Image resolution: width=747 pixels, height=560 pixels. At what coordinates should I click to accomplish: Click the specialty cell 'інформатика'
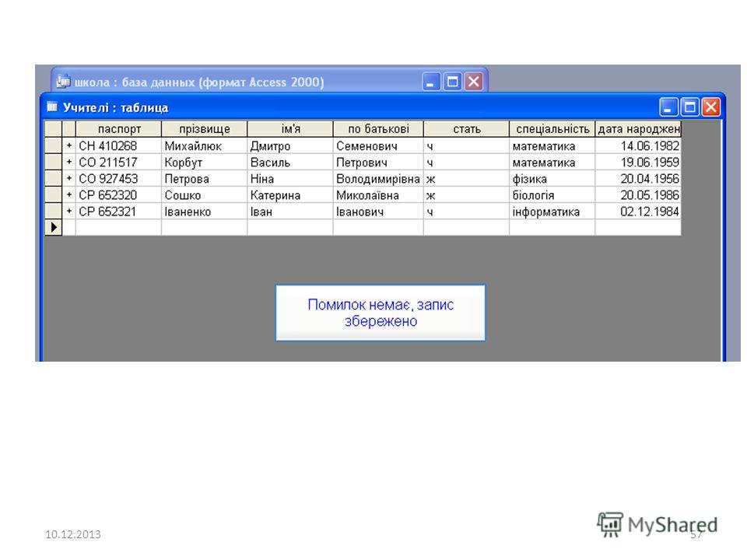point(552,211)
